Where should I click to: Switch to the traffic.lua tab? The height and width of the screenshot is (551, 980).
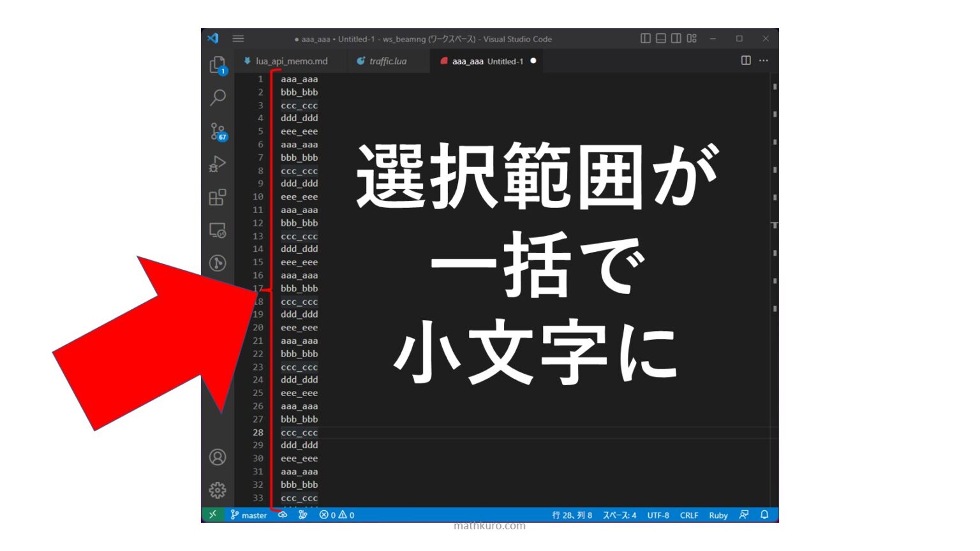coord(388,61)
